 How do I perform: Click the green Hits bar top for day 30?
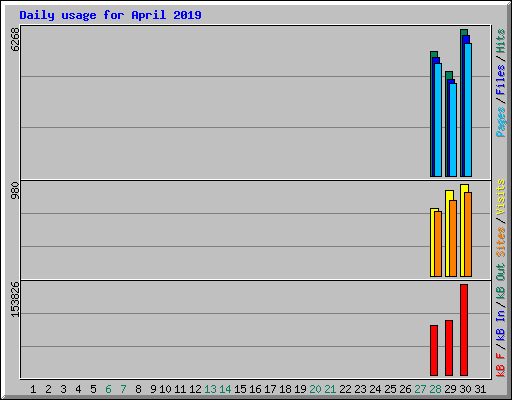click(x=464, y=32)
